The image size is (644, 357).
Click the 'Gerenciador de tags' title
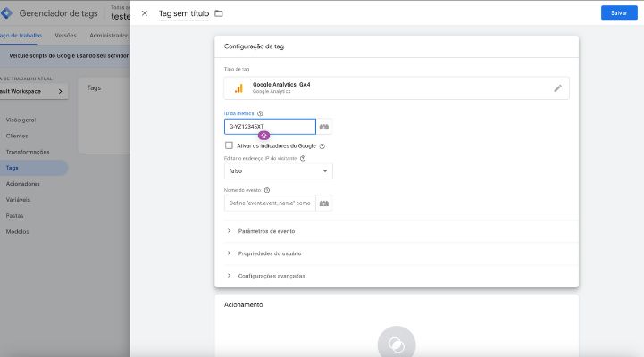coord(58,13)
